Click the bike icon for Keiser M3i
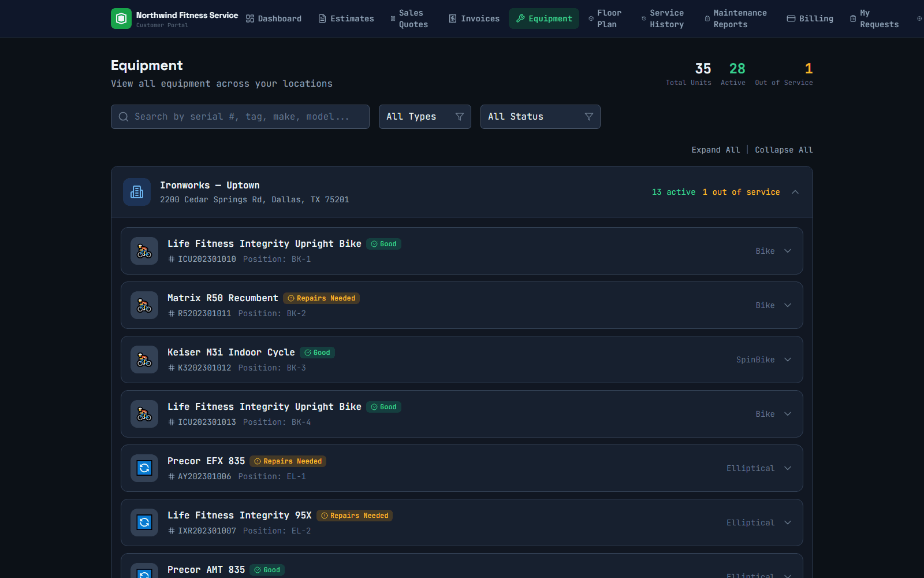924x578 pixels. pyautogui.click(x=144, y=360)
